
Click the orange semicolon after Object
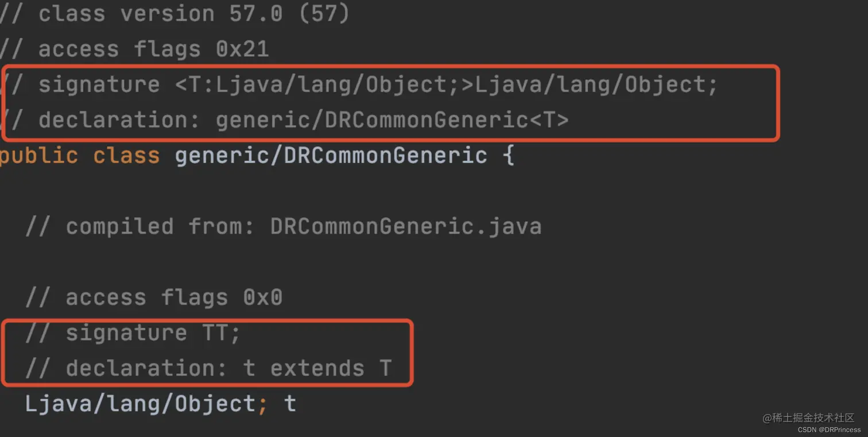[262, 405]
